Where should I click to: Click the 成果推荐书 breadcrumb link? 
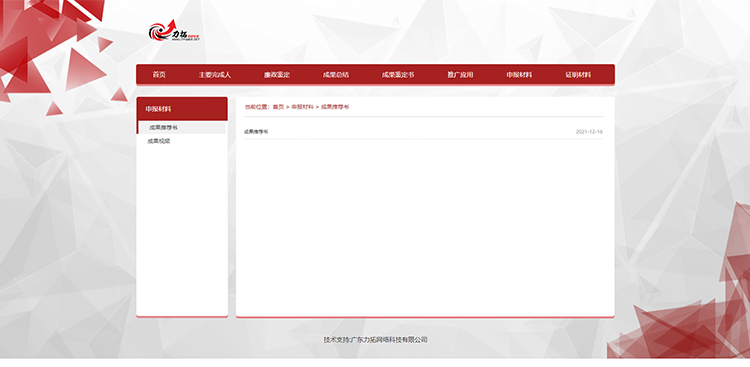[335, 107]
